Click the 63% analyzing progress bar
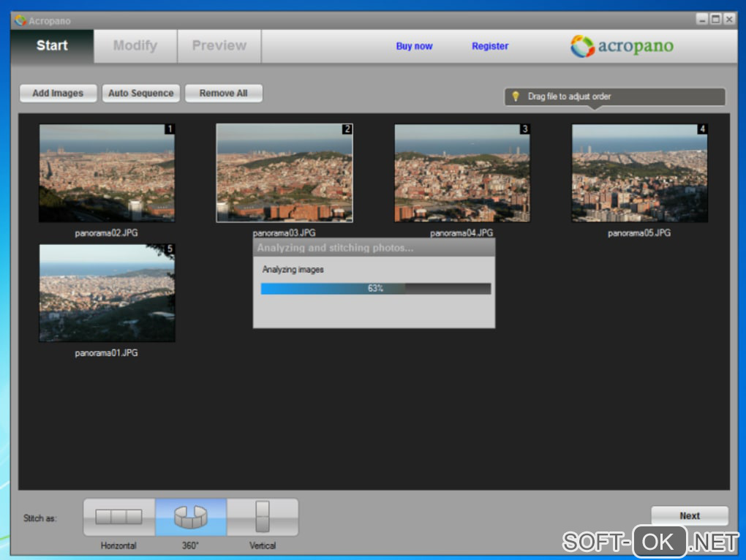This screenshot has height=560, width=746. [x=376, y=289]
